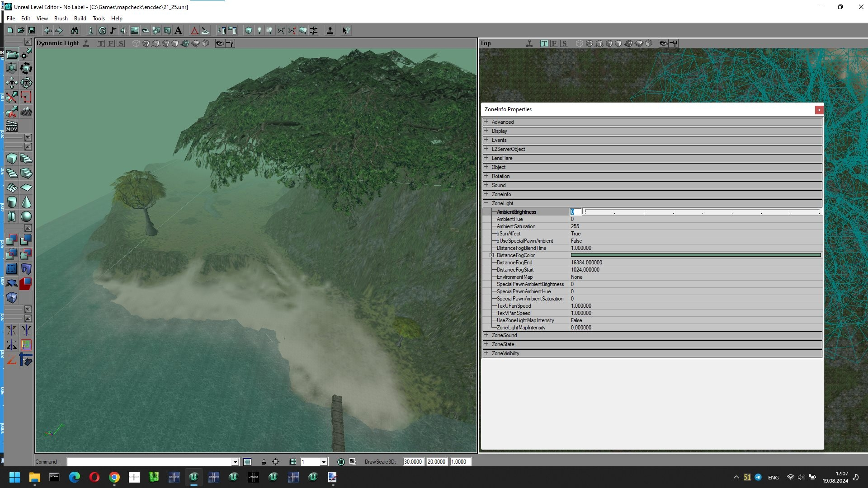Open the Tools menu
This screenshot has width=868, height=488.
pos(99,19)
